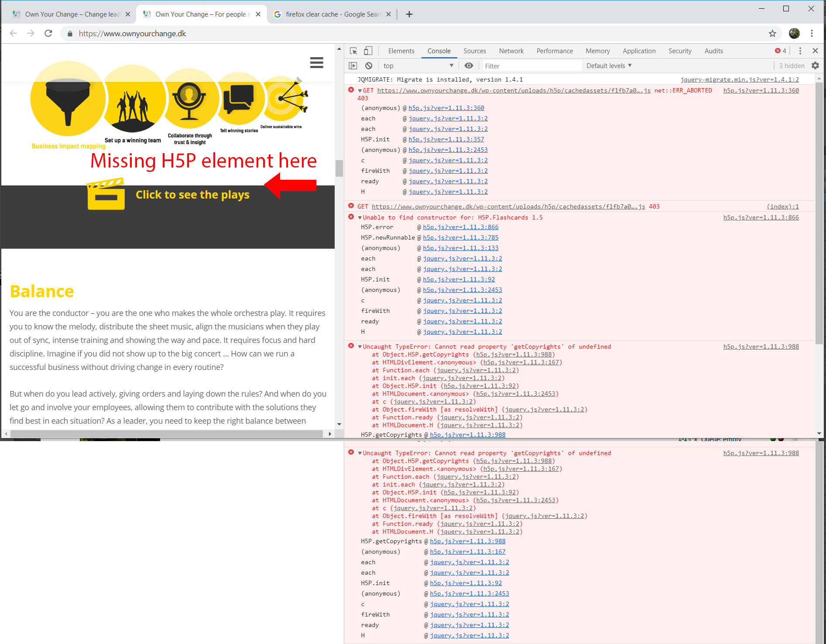Clear the console with the clear icon

click(369, 66)
